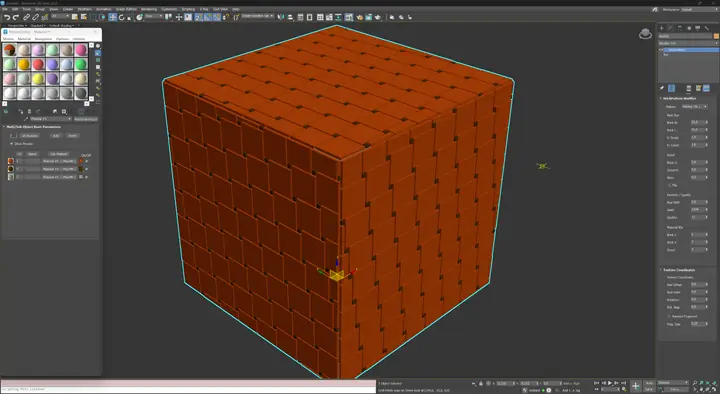This screenshot has width=720, height=394.
Task: Toggle the Background icon beside sample slots
Action: coord(98,60)
